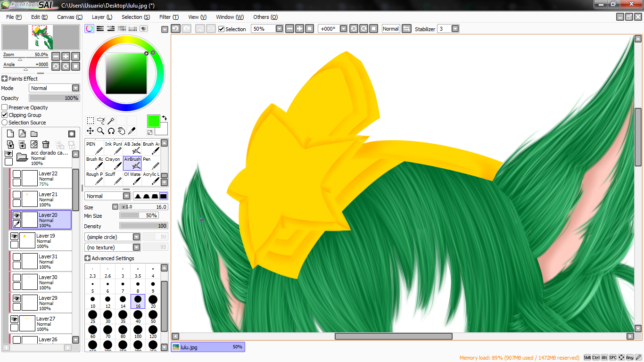Hide Layer19 with its eye toggle
The width and height of the screenshot is (644, 362).
(x=15, y=236)
